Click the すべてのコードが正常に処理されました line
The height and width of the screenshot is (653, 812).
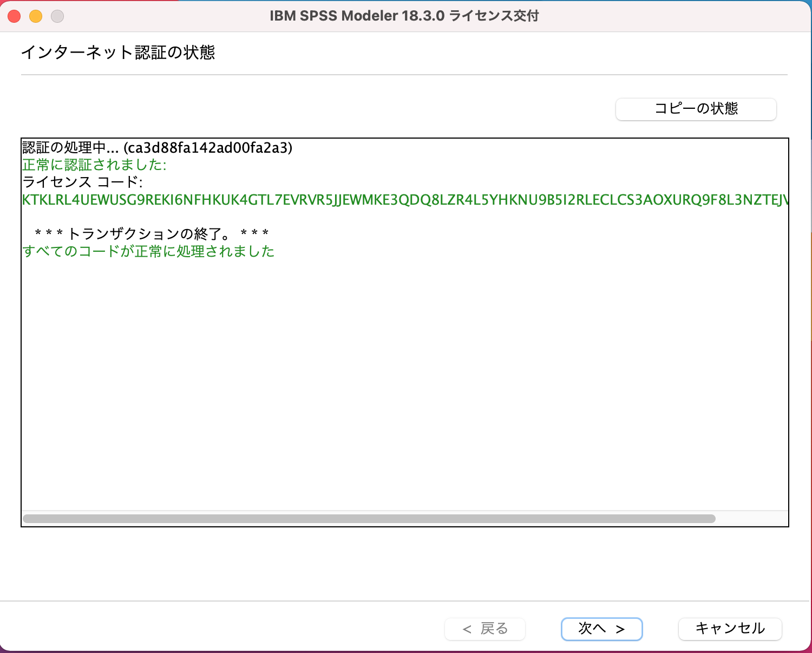[x=149, y=251]
